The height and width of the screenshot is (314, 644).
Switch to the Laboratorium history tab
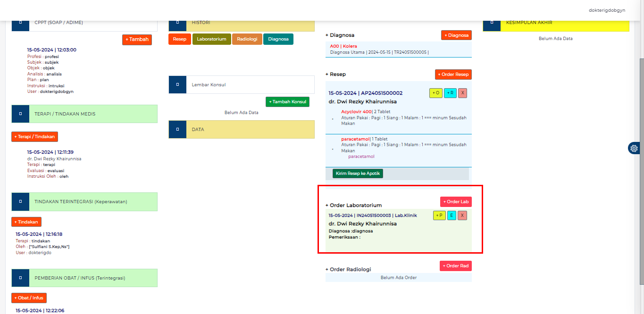211,39
